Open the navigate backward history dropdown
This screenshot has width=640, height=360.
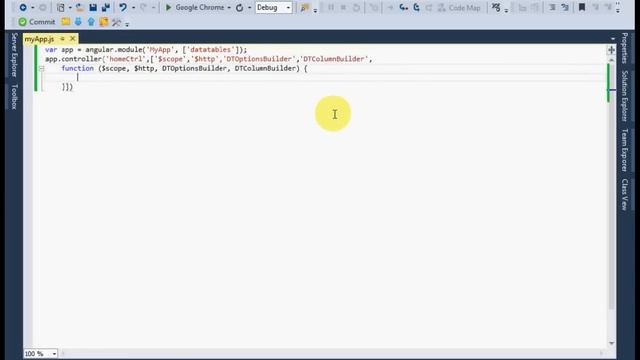[32, 7]
